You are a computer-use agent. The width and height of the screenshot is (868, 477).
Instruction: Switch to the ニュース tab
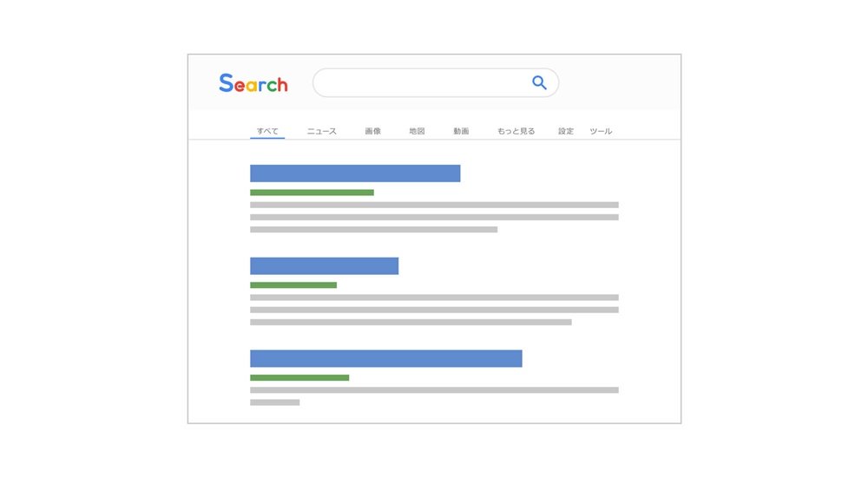coord(322,131)
